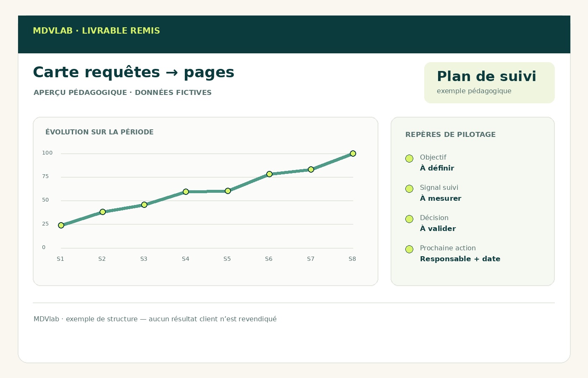
Task: Click the REPÈRES DE PILOTAGE heading
Action: coord(450,134)
